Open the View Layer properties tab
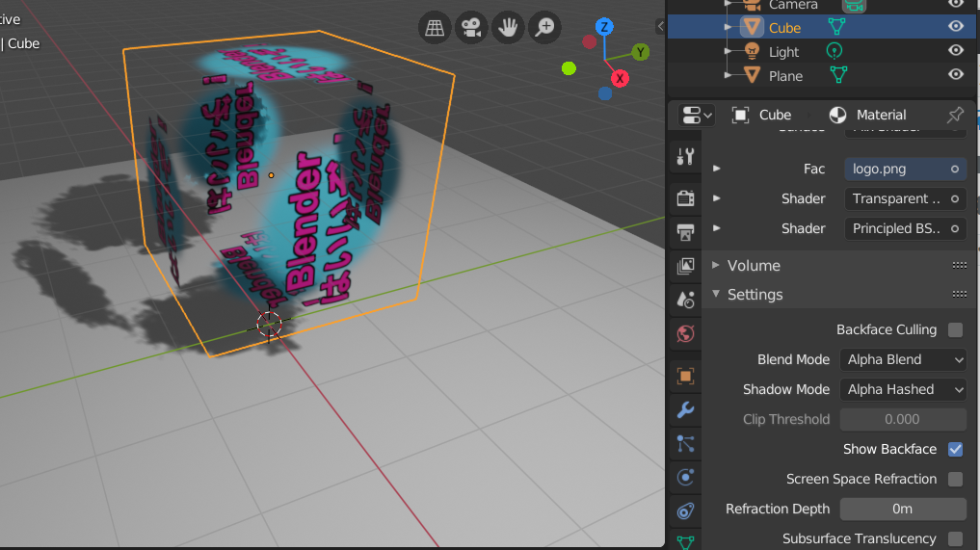The image size is (980, 550). (x=686, y=266)
